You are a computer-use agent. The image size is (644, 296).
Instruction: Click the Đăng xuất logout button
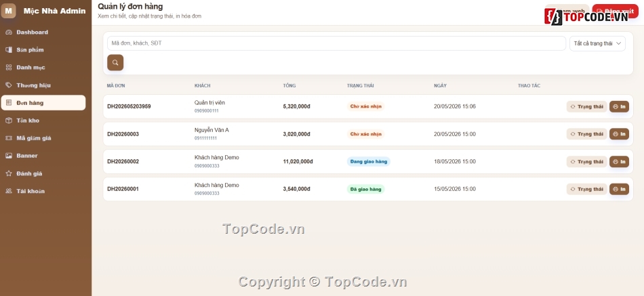[616, 12]
